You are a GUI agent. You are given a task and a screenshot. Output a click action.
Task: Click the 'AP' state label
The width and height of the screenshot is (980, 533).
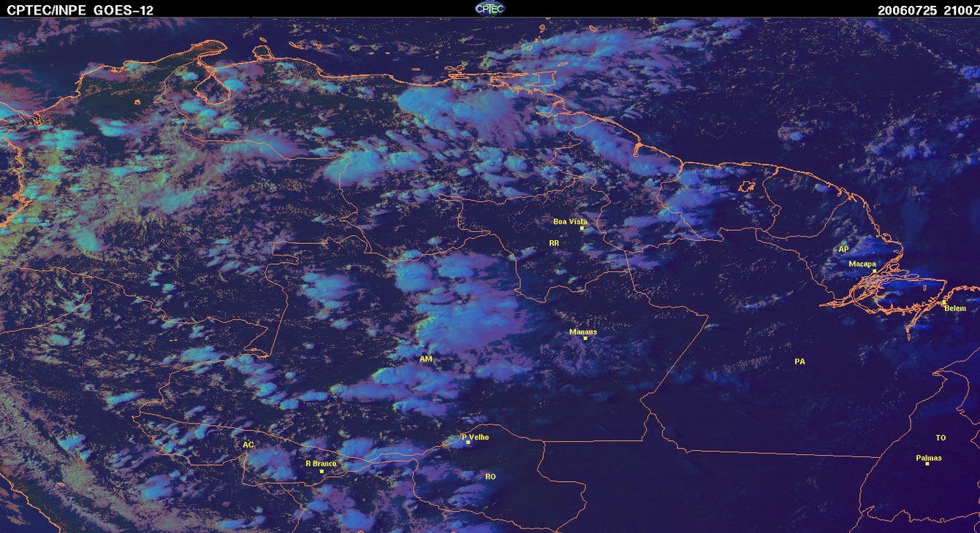pyautogui.click(x=843, y=249)
